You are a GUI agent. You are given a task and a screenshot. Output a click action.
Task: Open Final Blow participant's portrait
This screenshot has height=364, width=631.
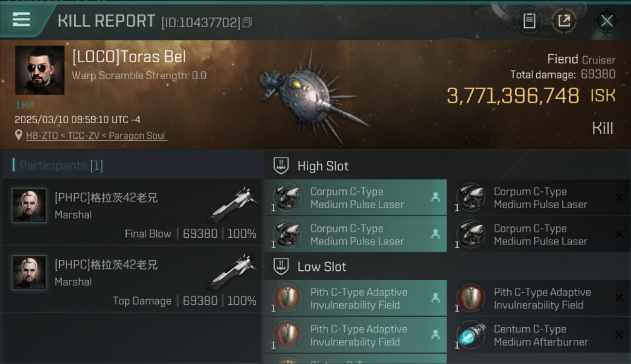[29, 205]
